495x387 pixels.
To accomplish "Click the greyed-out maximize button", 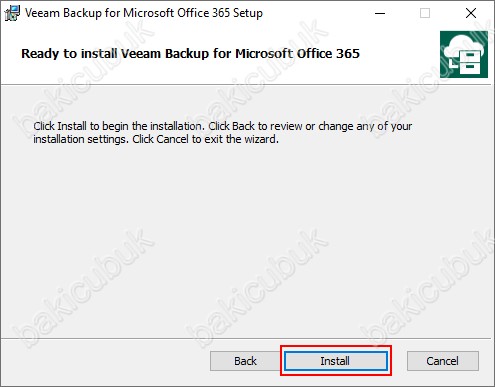I will [425, 13].
